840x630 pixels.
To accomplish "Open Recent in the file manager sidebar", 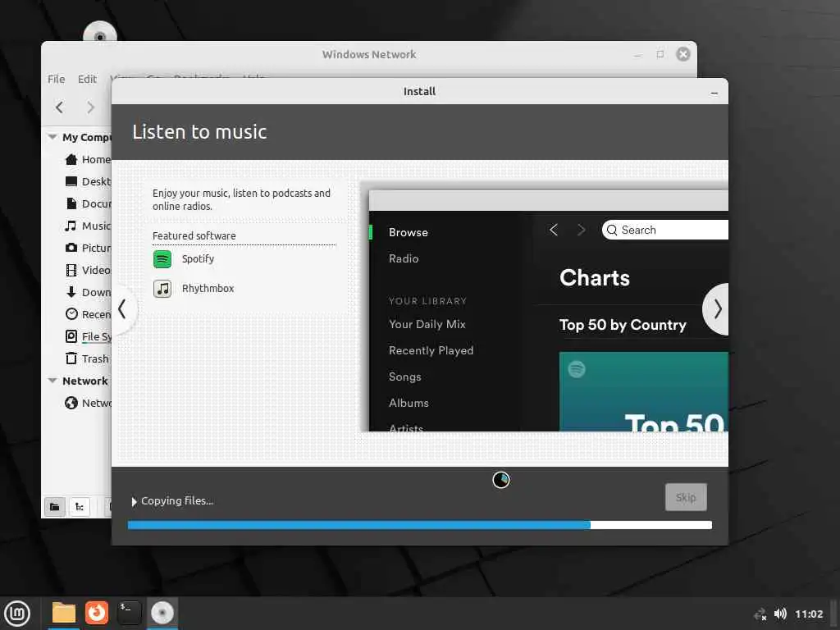I will (88, 314).
